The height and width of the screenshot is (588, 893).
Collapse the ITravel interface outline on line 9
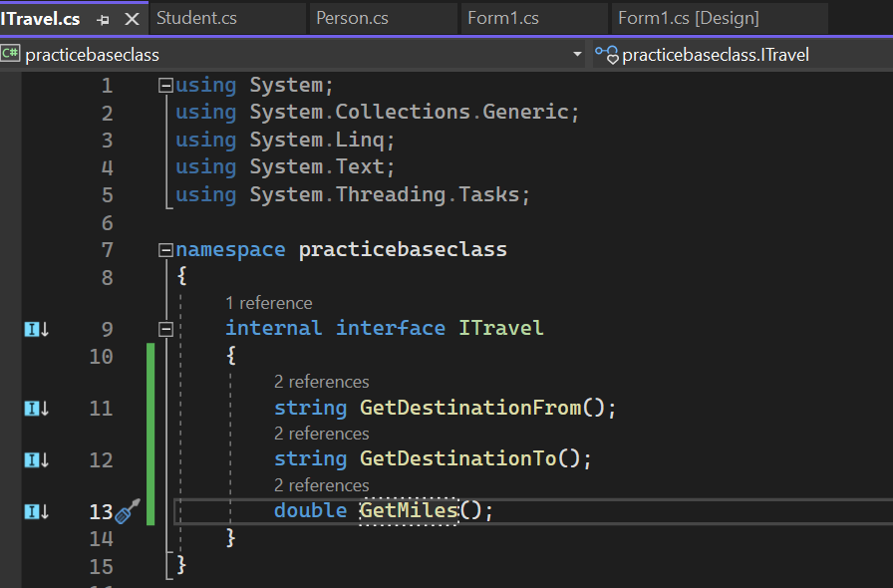(165, 328)
